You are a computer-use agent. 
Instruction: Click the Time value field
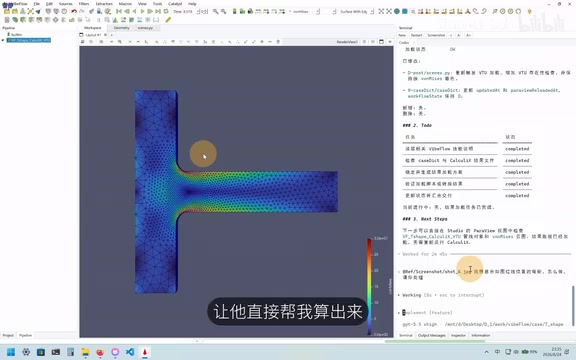[187, 12]
